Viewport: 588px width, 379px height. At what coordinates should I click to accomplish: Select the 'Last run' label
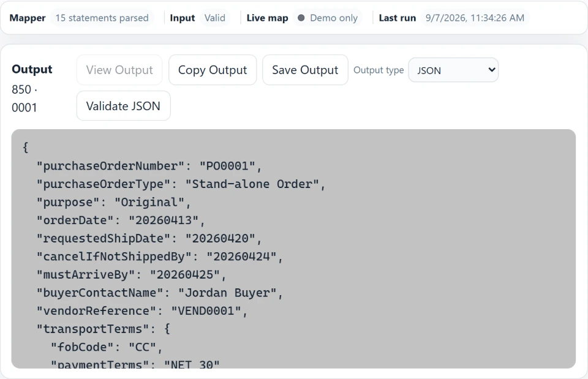[x=397, y=18]
